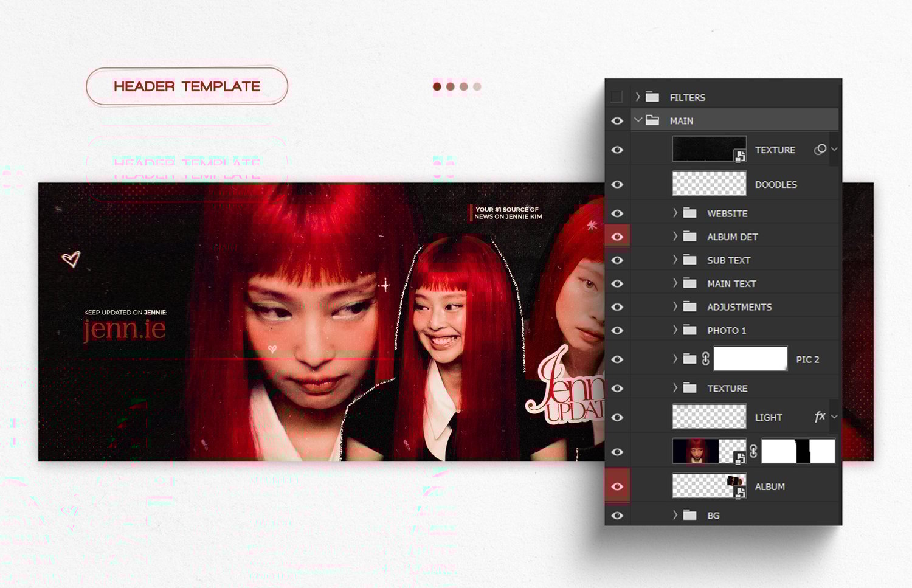Click the PIC 2 folder icon
The width and height of the screenshot is (912, 588).
click(x=689, y=359)
